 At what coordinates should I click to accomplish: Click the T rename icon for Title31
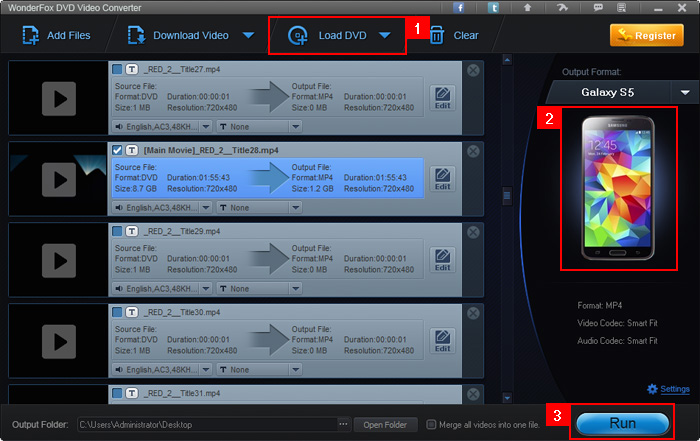pos(132,393)
